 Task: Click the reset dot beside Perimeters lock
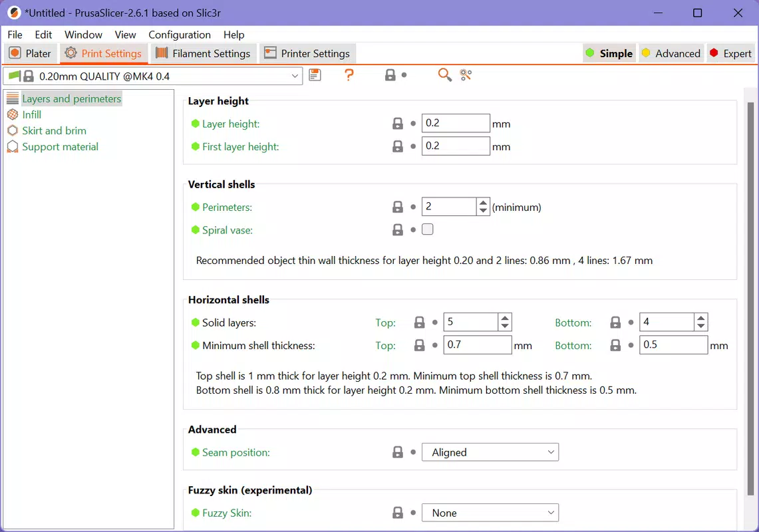tap(413, 207)
